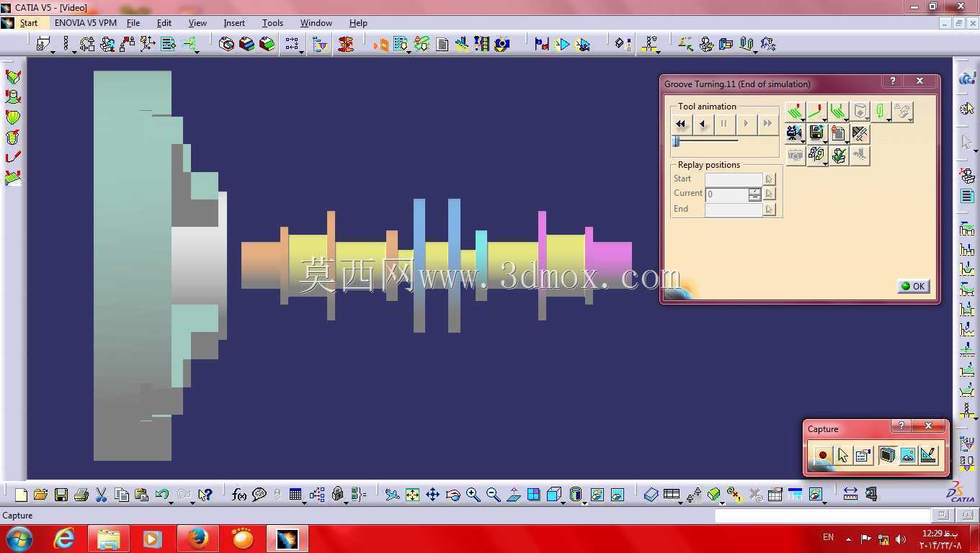Image resolution: width=980 pixels, height=553 pixels.
Task: Open Firefox from the taskbar
Action: tap(197, 539)
